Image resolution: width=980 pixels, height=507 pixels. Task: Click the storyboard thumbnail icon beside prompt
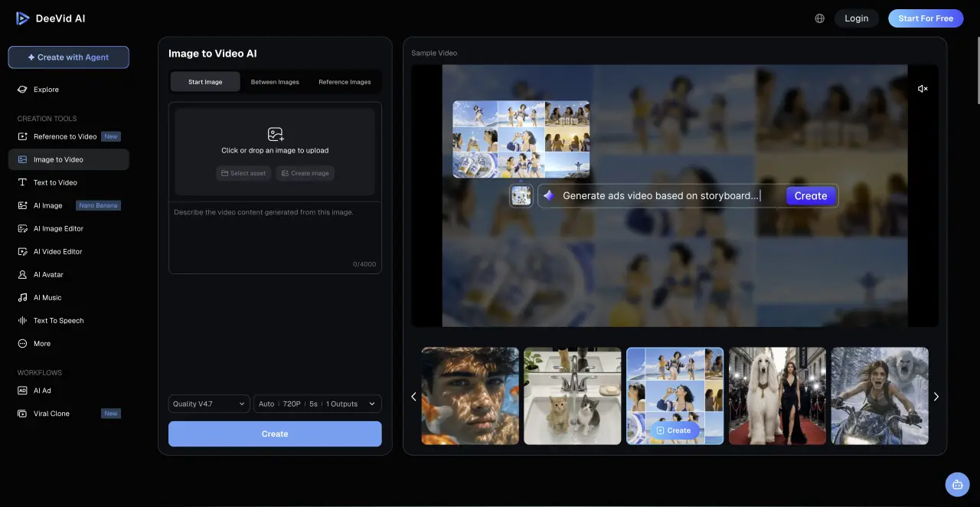[521, 195]
